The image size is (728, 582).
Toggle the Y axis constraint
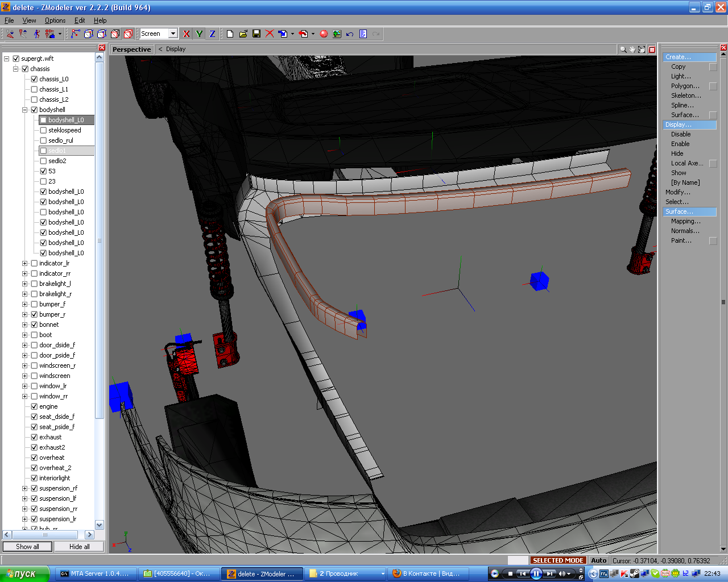point(199,34)
